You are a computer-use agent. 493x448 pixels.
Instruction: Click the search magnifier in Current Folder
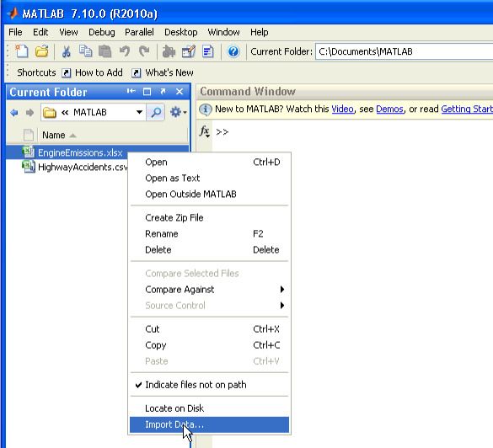click(x=156, y=113)
